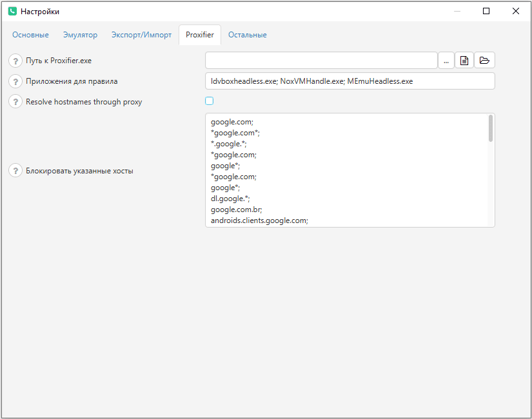
Task: Click the Блокировать указанные хосты label
Action: [79, 171]
